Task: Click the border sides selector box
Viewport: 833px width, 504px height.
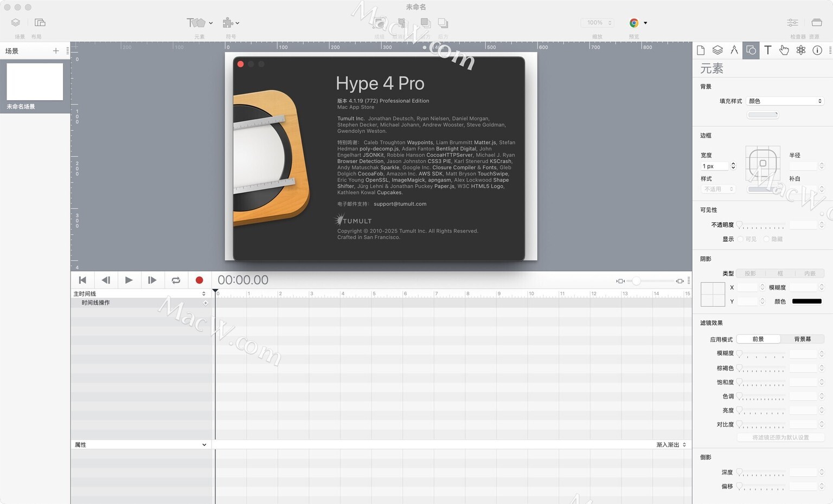Action: [x=762, y=163]
